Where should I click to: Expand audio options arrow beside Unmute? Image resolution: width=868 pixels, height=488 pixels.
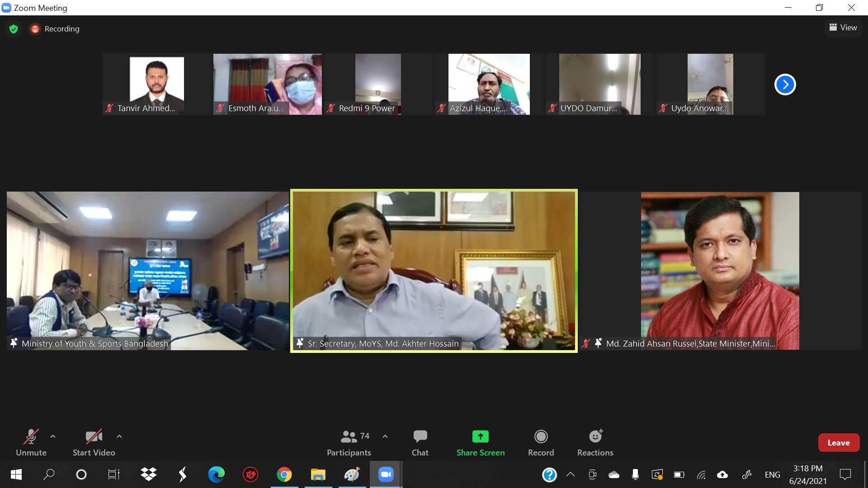click(53, 436)
